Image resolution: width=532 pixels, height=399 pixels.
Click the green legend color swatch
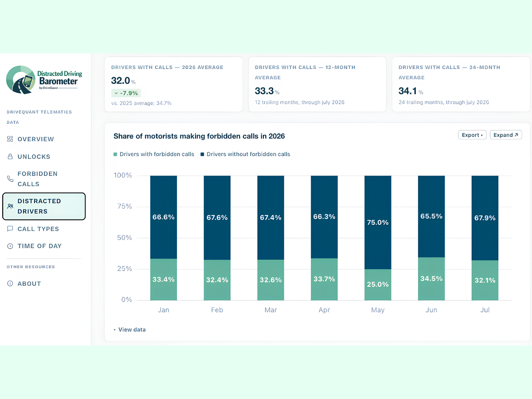(115, 154)
